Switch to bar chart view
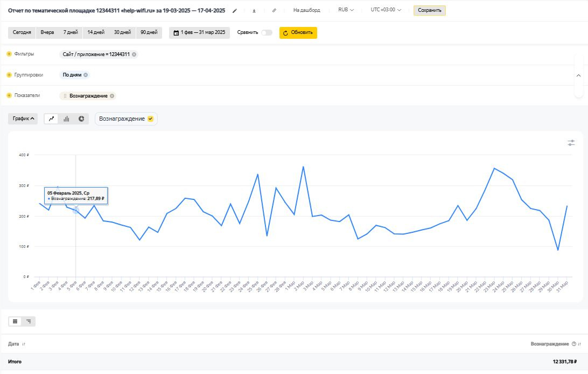 (66, 119)
